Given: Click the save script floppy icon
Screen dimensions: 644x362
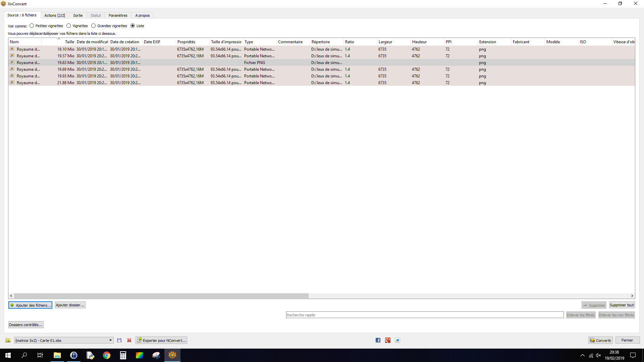Looking at the screenshot, I should [x=119, y=340].
